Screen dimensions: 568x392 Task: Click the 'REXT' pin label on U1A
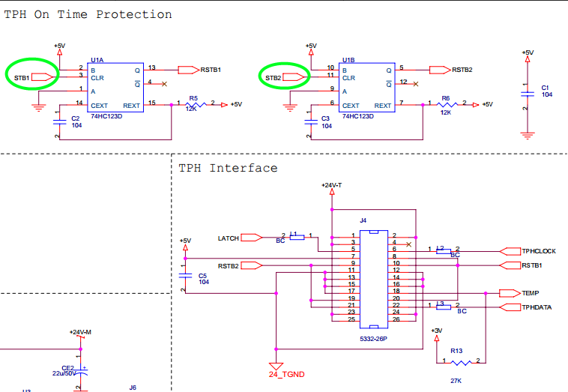click(x=131, y=106)
